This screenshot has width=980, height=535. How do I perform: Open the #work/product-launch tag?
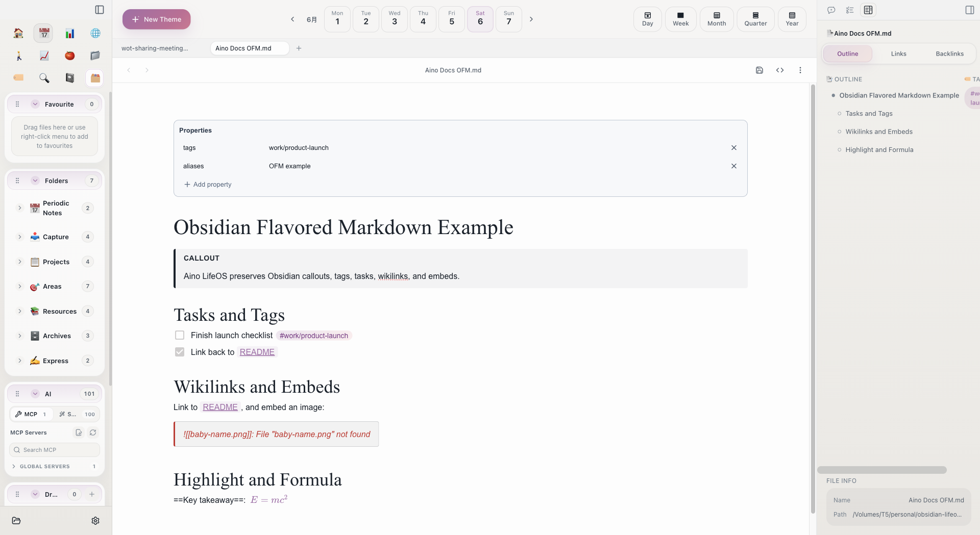tap(314, 336)
